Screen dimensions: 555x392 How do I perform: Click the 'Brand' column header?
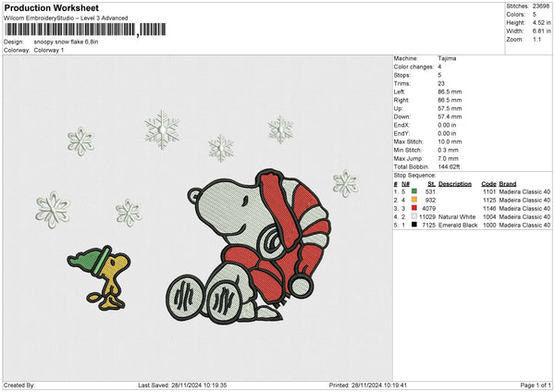(508, 184)
